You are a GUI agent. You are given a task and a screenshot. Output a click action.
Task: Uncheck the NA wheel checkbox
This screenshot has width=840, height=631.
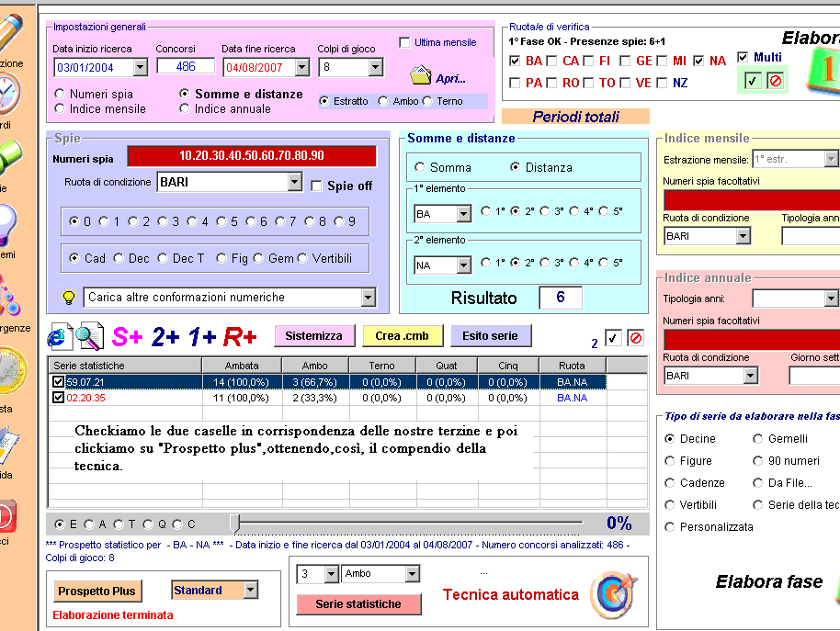698,61
